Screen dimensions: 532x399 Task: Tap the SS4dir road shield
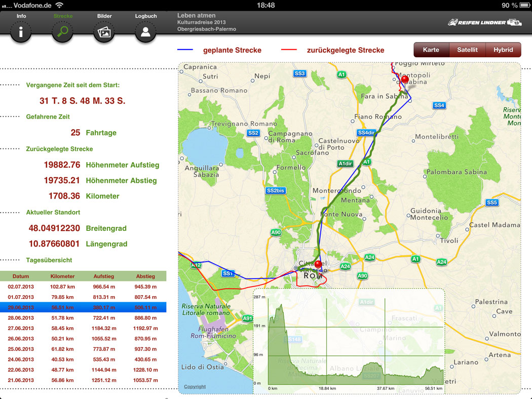pos(366,133)
